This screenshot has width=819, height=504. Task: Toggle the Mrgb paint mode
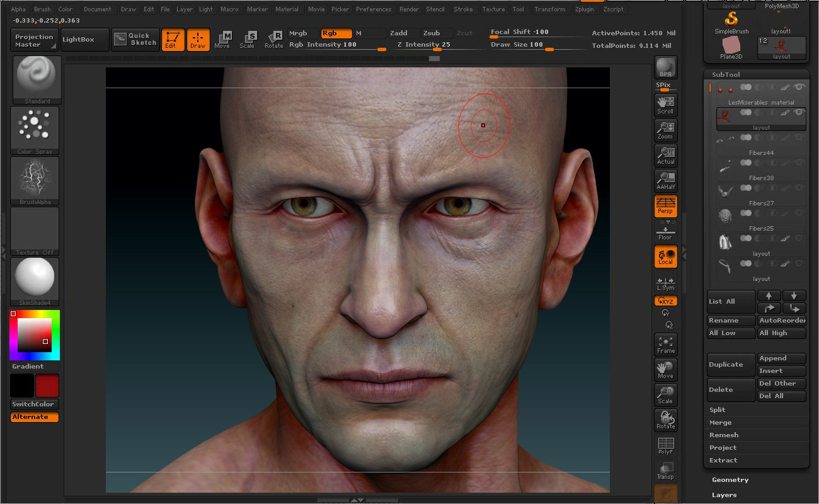coord(304,33)
